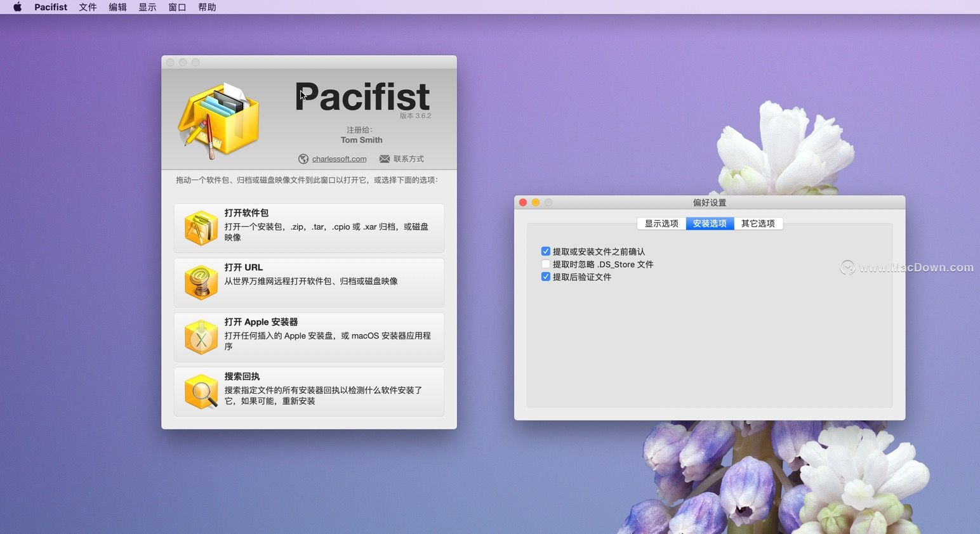980x534 pixels.
Task: Click the envelope icon for contact
Action: tap(385, 159)
